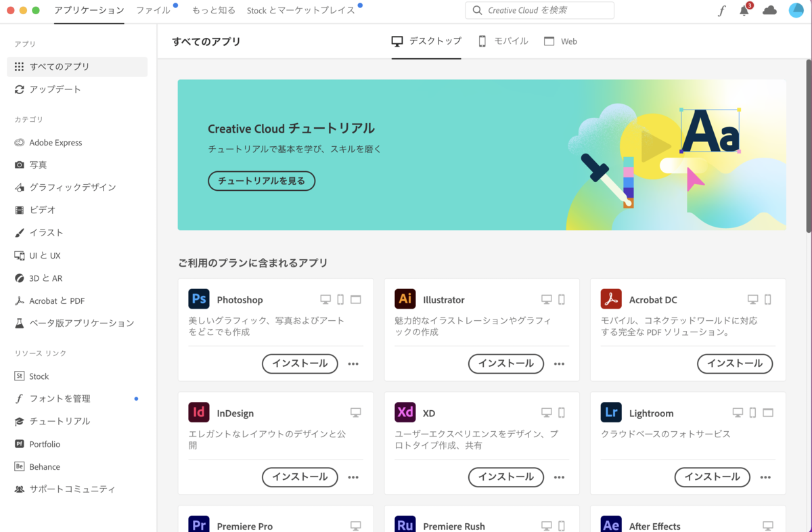
Task: Click the After Effects app name
Action: [655, 526]
